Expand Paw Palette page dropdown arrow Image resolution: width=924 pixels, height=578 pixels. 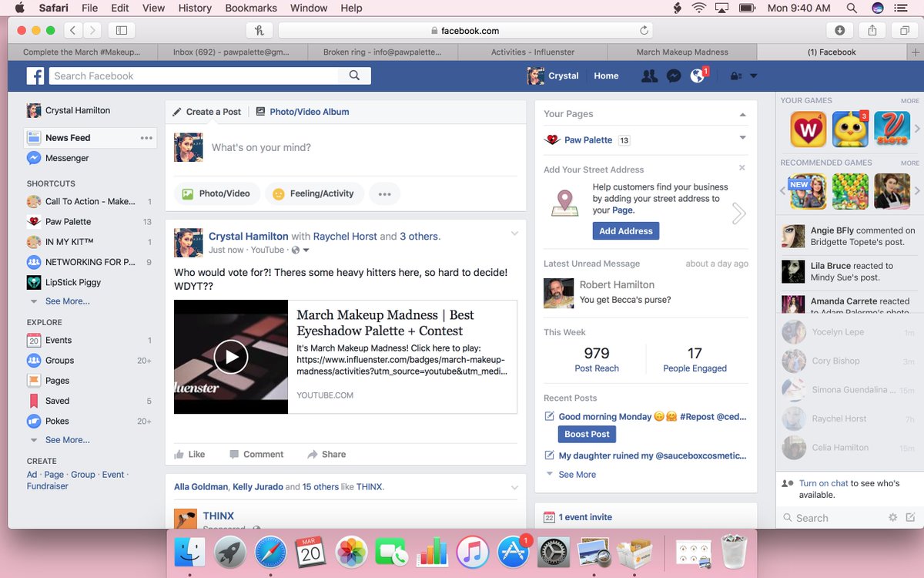click(x=742, y=138)
